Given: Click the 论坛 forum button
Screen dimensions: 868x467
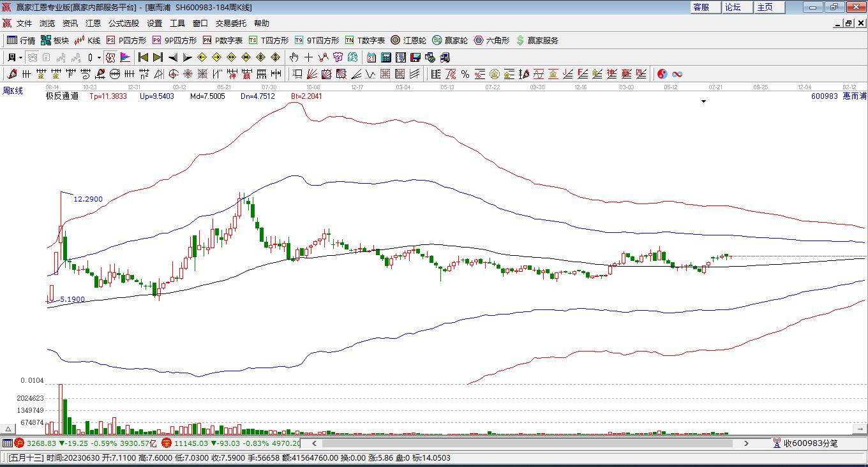Looking at the screenshot, I should coord(733,7).
